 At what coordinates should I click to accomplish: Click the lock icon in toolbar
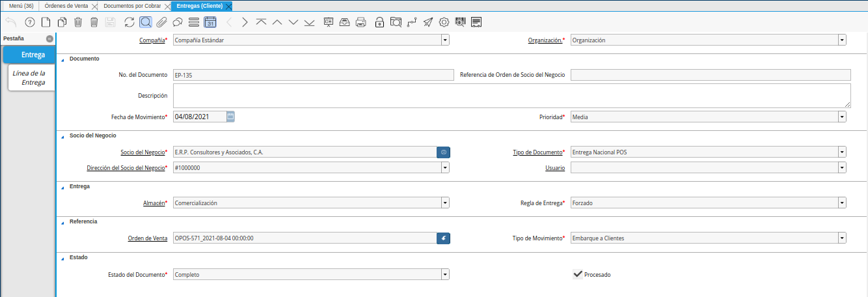[379, 22]
